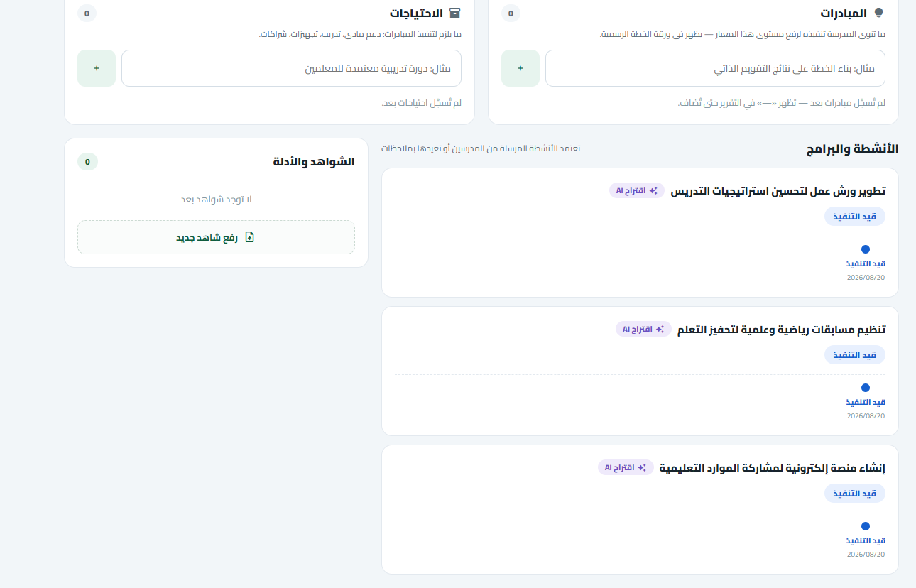Select the blue timeline dot in تطوير ورش عمل card

866,249
